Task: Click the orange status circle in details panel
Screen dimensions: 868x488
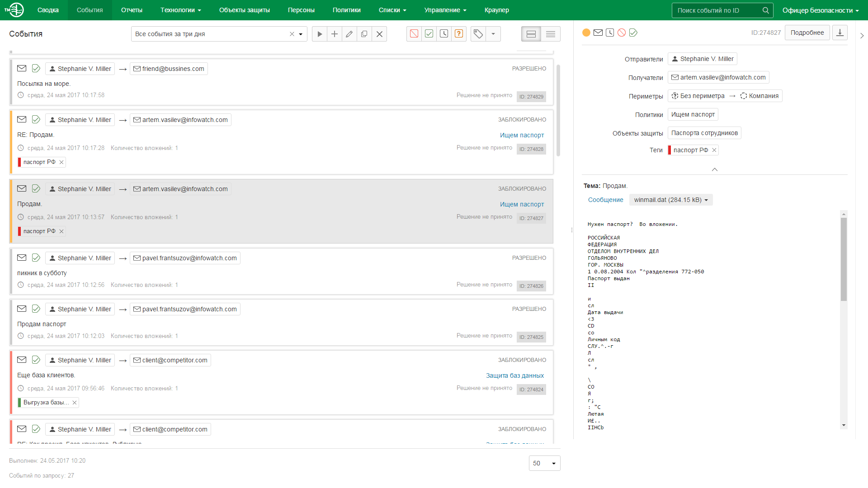Action: [586, 33]
